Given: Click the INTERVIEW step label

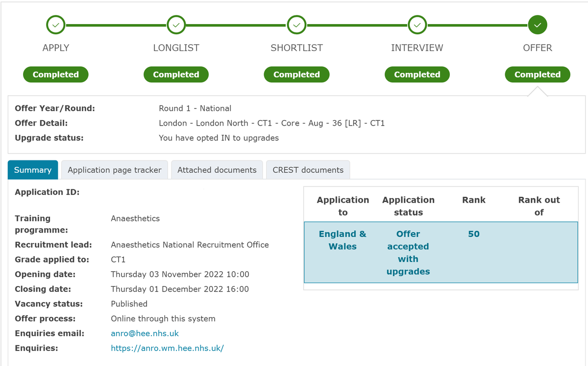Looking at the screenshot, I should [417, 48].
